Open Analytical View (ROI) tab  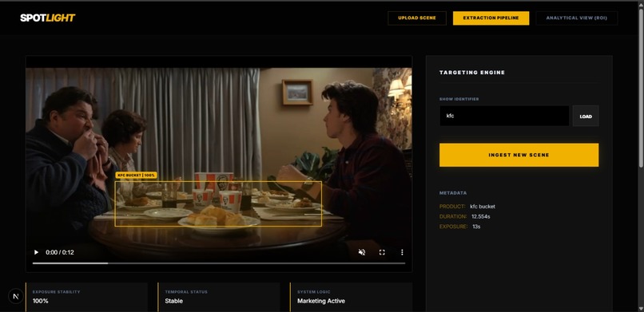577,18
